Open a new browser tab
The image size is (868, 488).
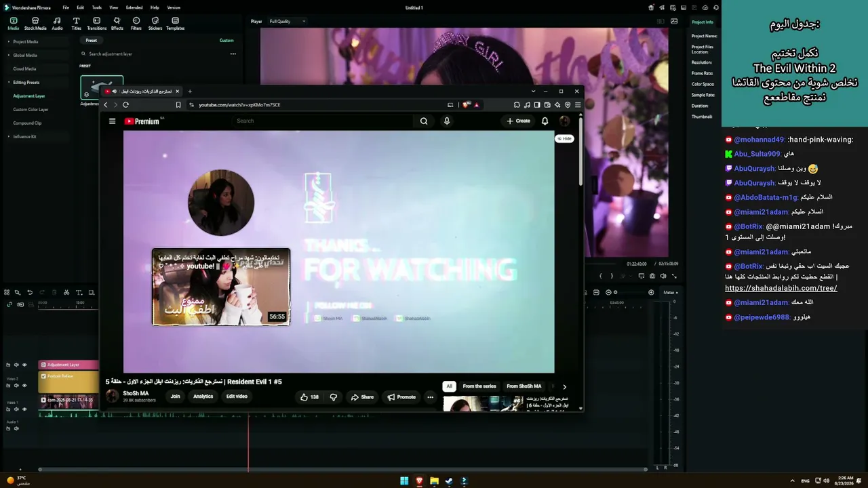click(190, 91)
